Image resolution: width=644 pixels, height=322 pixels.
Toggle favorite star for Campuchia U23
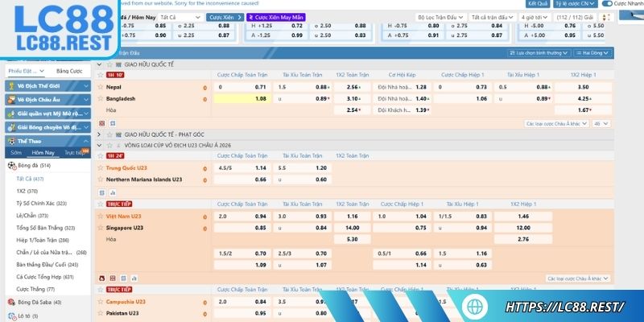click(x=100, y=301)
